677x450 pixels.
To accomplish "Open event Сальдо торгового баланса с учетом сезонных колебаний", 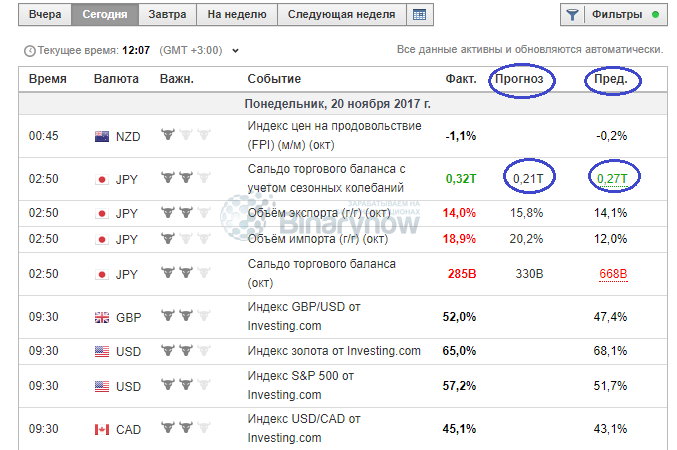I will 326,178.
